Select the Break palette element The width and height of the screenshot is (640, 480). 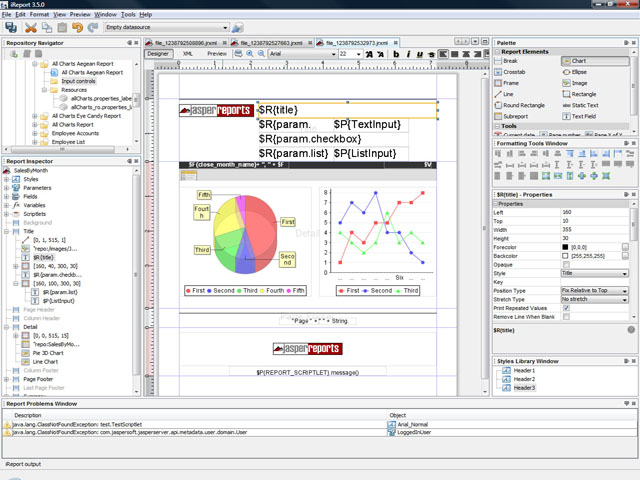coord(506,61)
